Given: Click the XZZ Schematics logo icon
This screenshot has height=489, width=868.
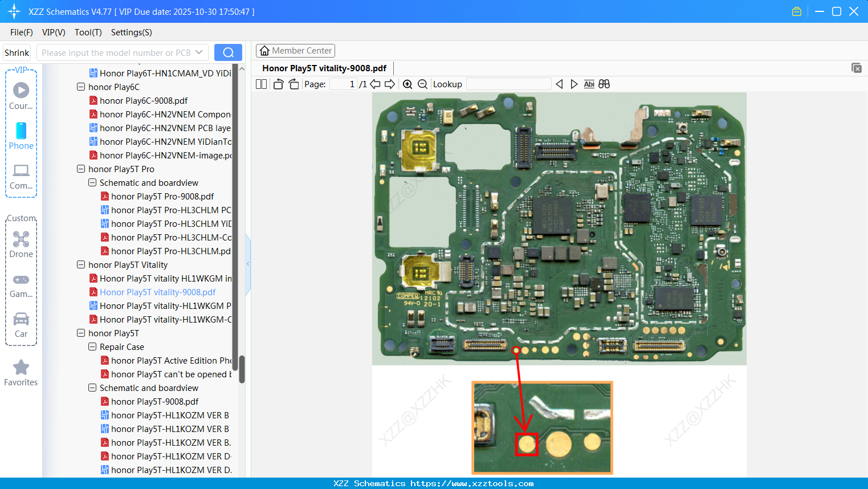Looking at the screenshot, I should [x=14, y=11].
